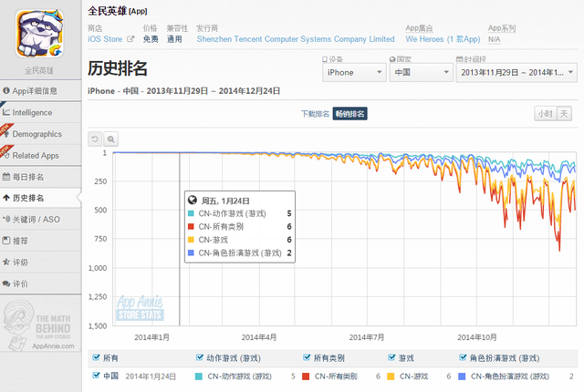Image resolution: width=584 pixels, height=392 pixels.
Task: Go to 每日排名 in the sidebar
Action: [x=40, y=177]
